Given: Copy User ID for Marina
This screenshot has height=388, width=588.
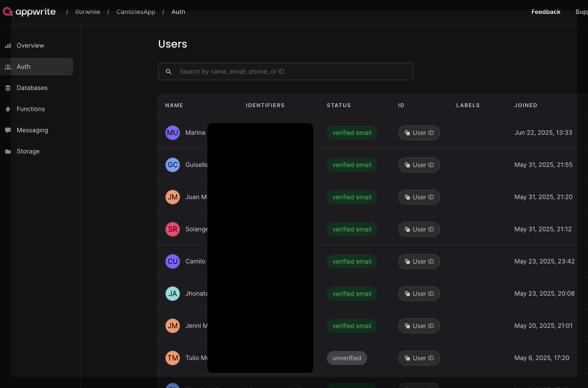Looking at the screenshot, I should click(x=419, y=133).
